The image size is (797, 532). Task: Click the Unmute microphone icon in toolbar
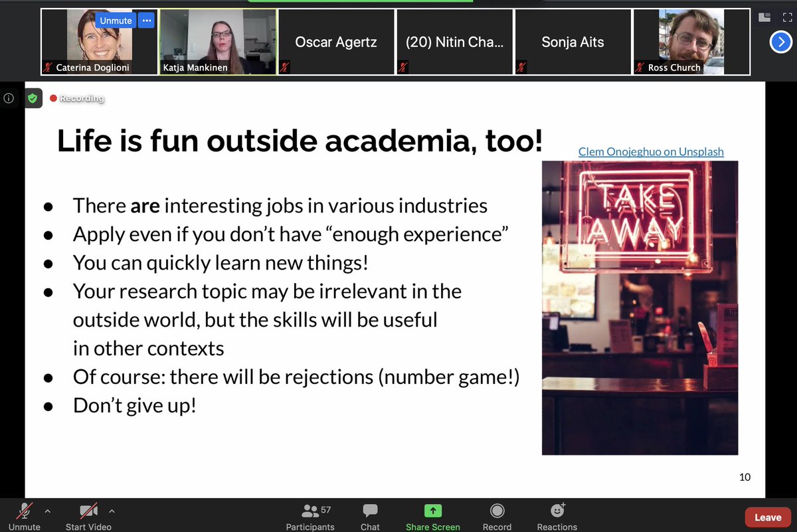[25, 511]
